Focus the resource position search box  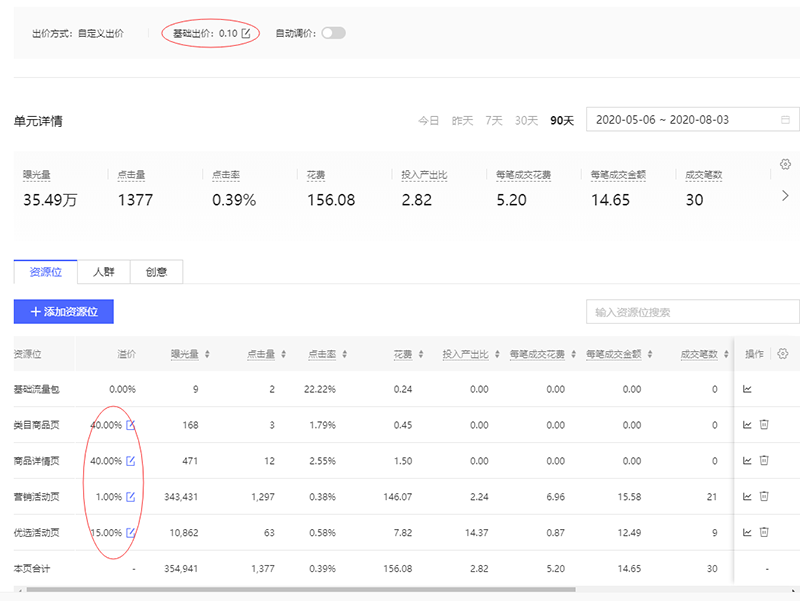click(x=692, y=312)
